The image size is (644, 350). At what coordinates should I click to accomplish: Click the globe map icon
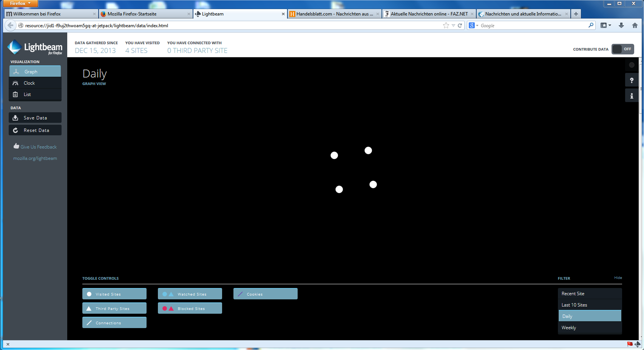click(x=632, y=65)
